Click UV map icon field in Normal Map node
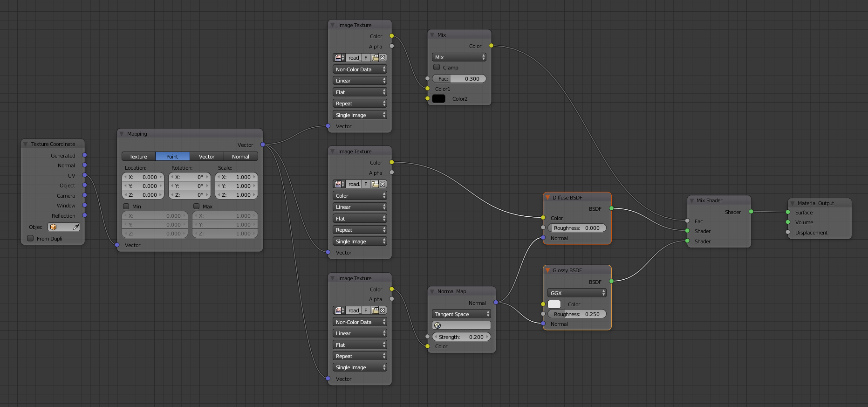 pos(461,325)
